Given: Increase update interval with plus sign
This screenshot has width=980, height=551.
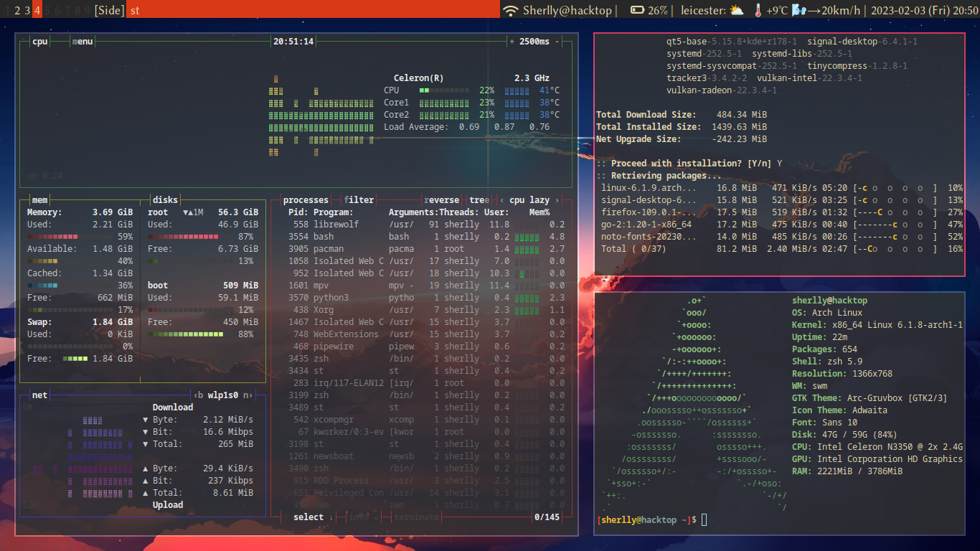Looking at the screenshot, I should [512, 42].
